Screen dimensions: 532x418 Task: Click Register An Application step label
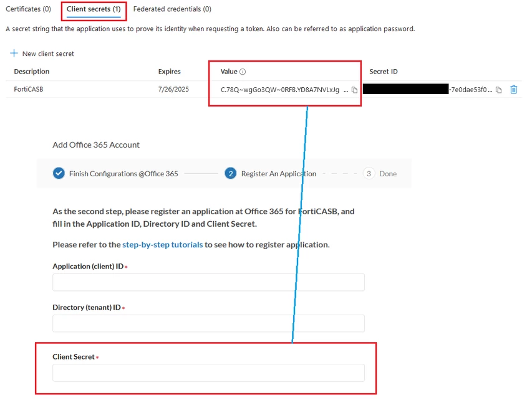[279, 174]
